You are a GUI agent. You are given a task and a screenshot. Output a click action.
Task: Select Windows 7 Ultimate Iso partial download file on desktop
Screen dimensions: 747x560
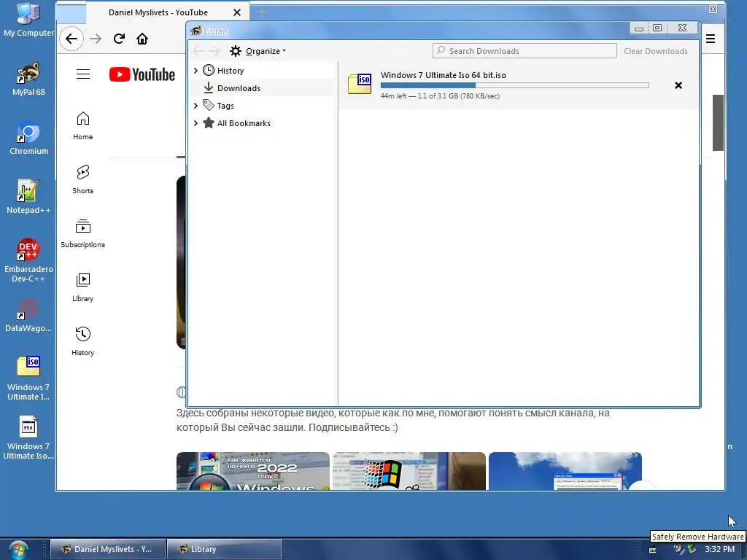(x=28, y=437)
